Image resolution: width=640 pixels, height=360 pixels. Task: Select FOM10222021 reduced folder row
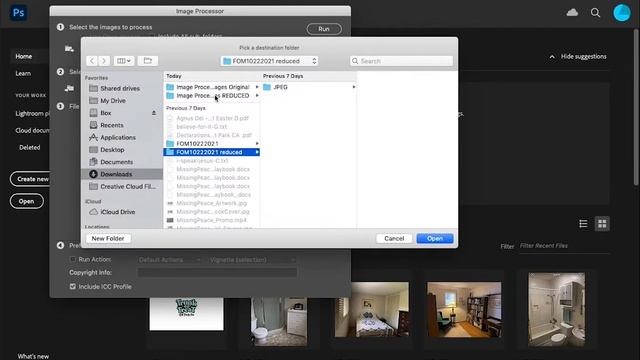pyautogui.click(x=211, y=152)
